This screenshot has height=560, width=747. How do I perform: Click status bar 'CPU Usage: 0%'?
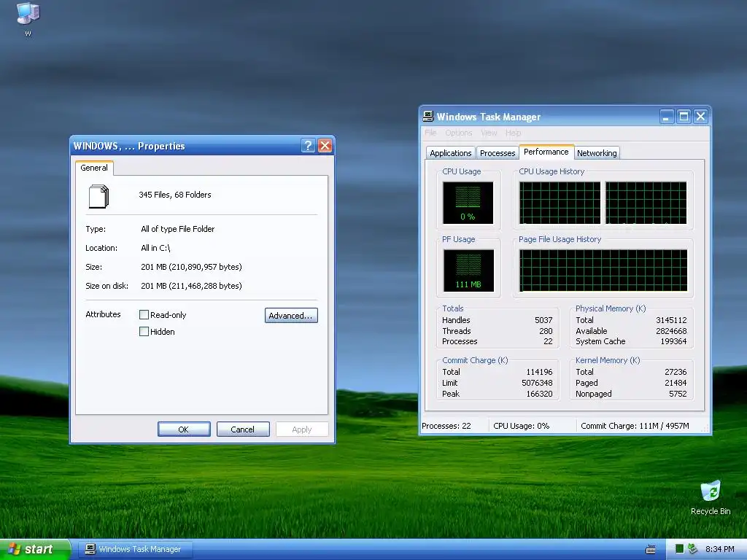(521, 426)
